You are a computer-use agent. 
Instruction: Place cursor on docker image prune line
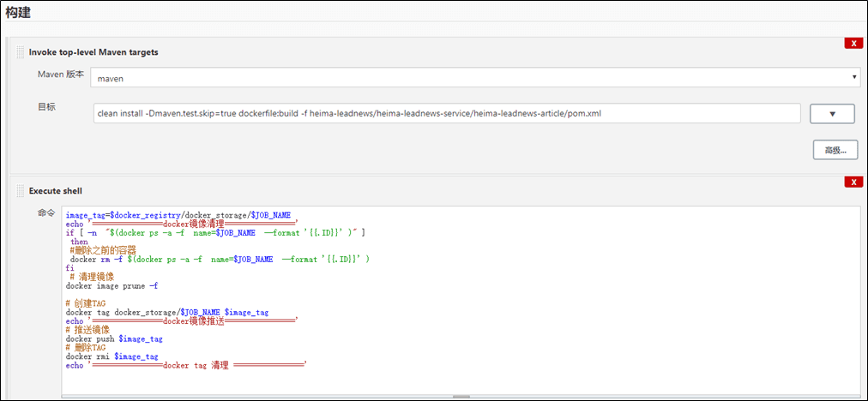112,286
